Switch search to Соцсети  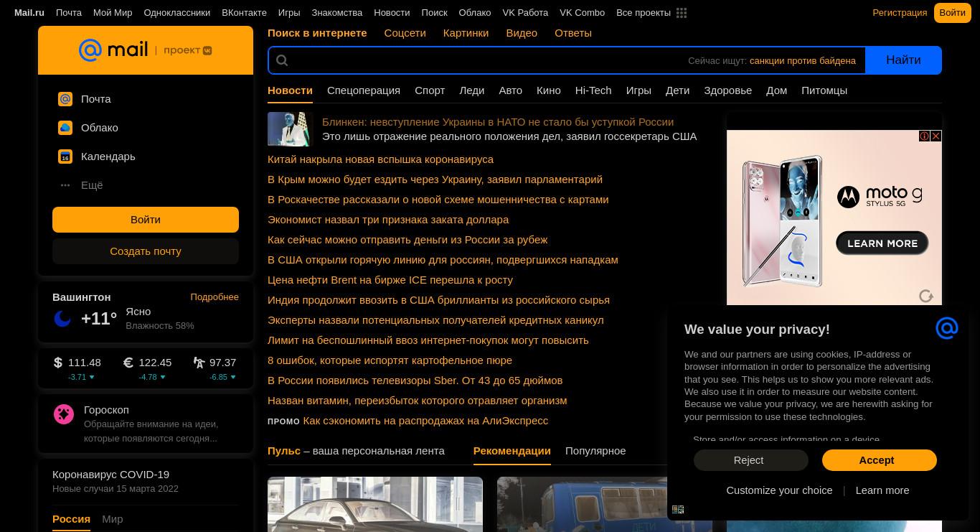[405, 33]
